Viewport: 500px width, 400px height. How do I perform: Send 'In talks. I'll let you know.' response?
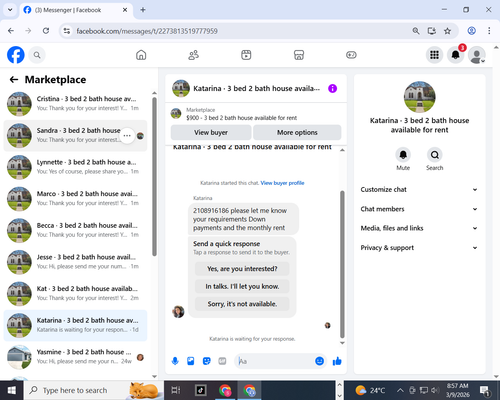(x=242, y=286)
